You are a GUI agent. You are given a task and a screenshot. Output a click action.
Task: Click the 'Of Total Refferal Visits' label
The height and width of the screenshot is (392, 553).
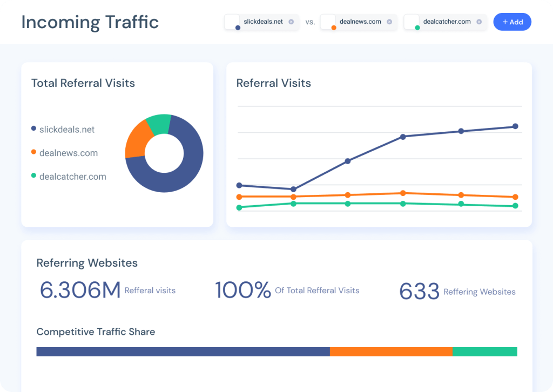coord(317,290)
